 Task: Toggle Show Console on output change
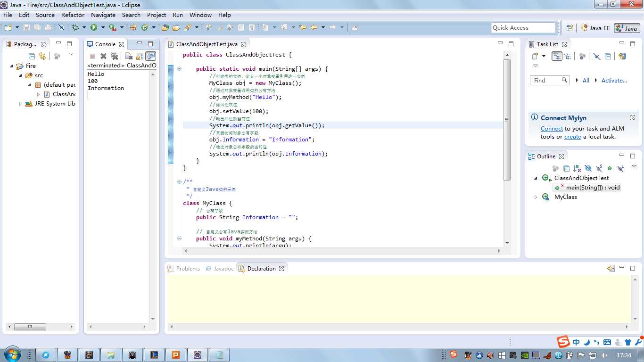[150, 56]
